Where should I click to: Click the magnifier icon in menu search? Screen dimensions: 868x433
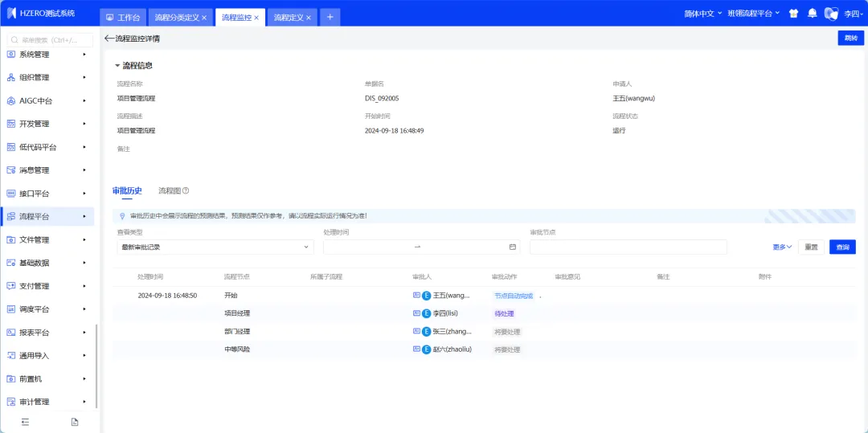click(14, 40)
